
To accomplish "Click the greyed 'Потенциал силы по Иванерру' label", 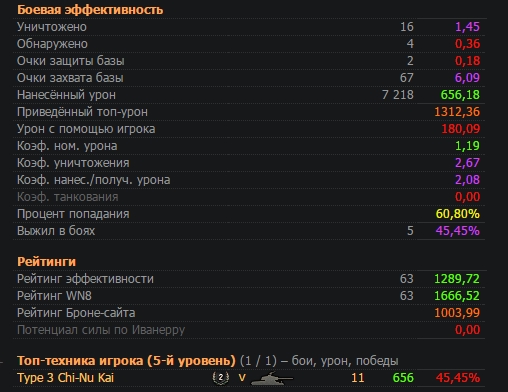I will (x=101, y=330).
